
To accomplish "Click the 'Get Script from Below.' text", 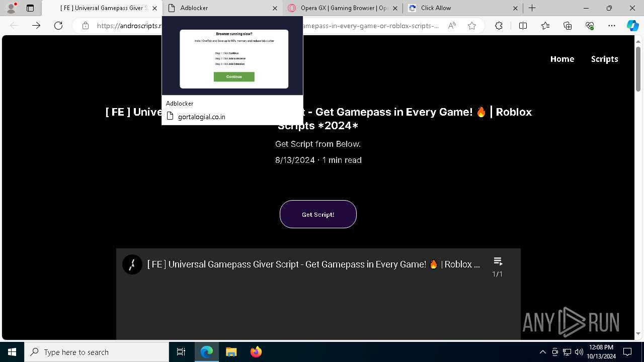I will (318, 144).
